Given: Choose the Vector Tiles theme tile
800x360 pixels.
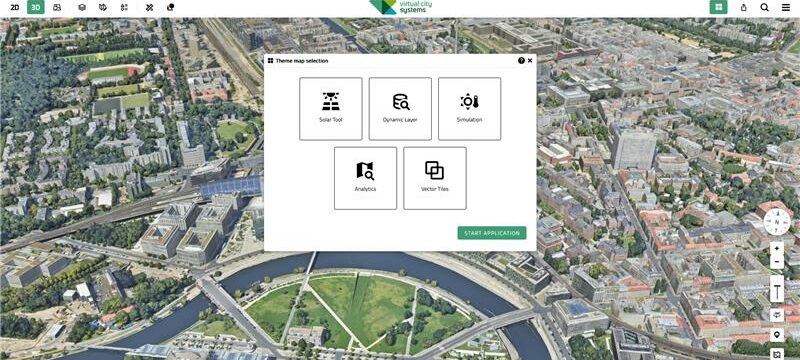Looking at the screenshot, I should pos(435,178).
